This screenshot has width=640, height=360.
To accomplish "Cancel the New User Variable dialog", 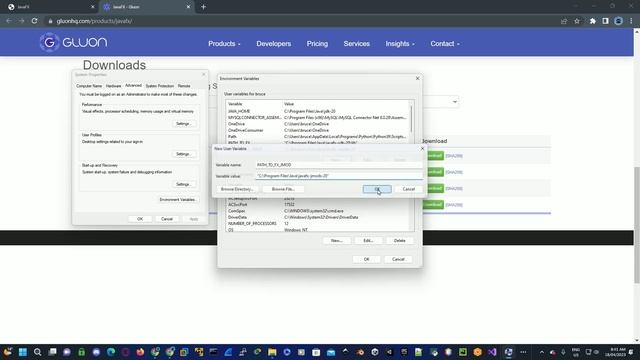I will click(409, 189).
